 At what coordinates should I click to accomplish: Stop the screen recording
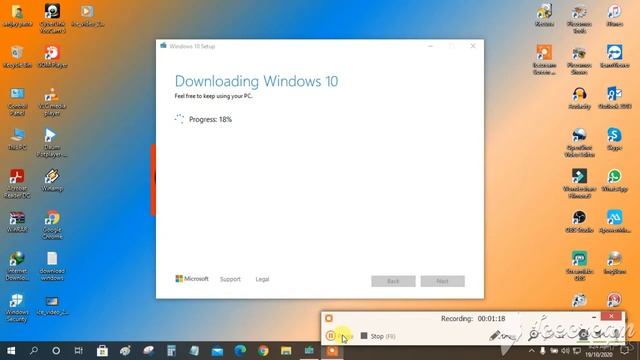point(378,336)
